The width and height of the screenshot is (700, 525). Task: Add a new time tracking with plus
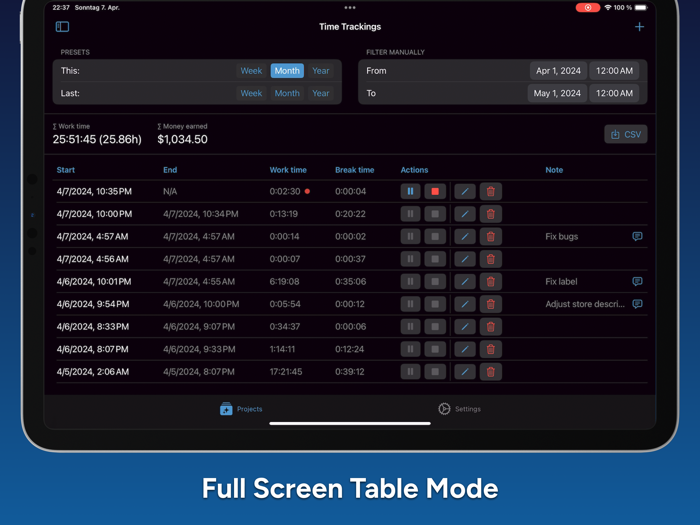[639, 27]
